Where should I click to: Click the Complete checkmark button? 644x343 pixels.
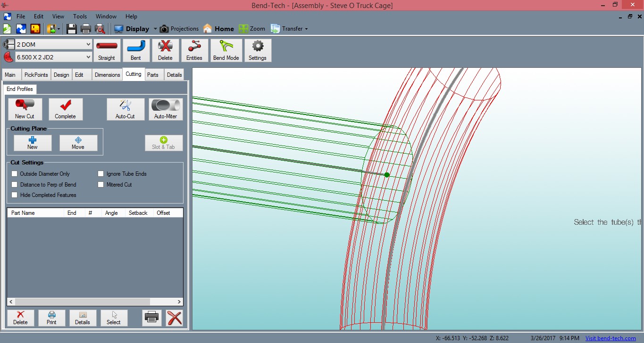coord(66,109)
